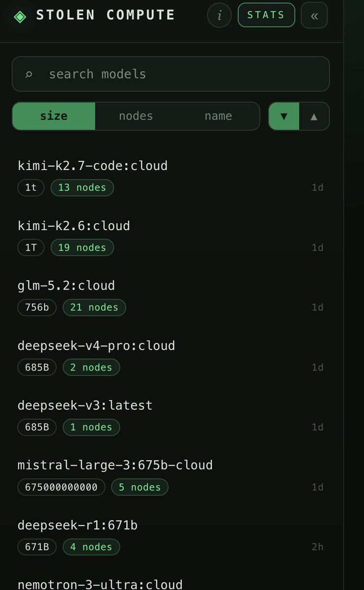The image size is (364, 590).
Task: Select kimi-k2.7-code:cloud model
Action: click(92, 166)
